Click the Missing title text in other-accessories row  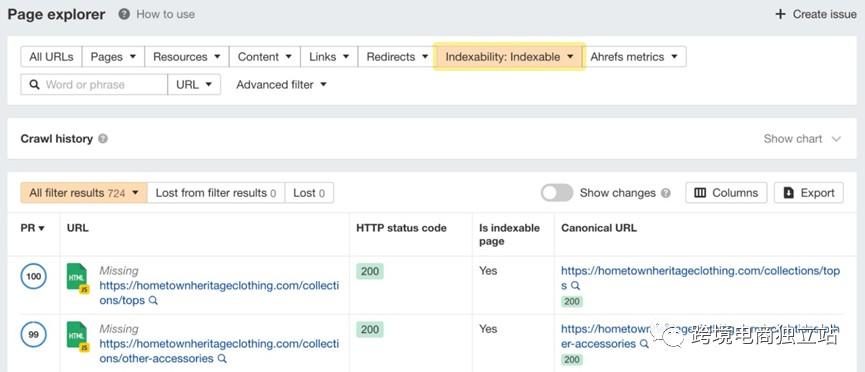click(119, 329)
